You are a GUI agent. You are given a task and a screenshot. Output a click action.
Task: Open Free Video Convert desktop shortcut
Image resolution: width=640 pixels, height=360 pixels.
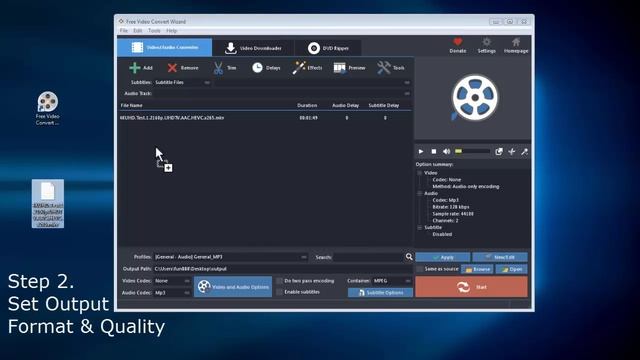(x=47, y=108)
